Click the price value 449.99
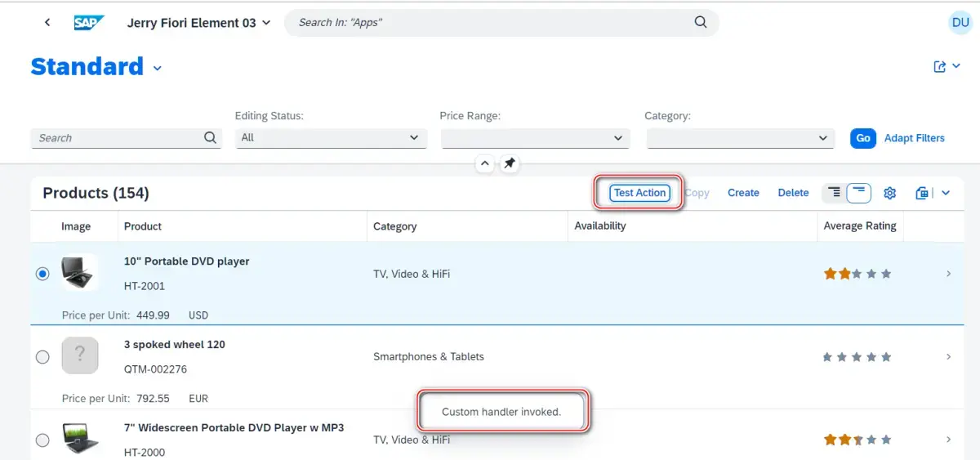The height and width of the screenshot is (460, 980). click(x=153, y=315)
